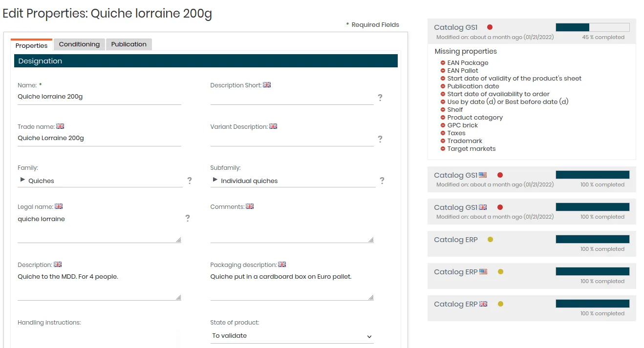The height and width of the screenshot is (348, 644).
Task: Click 'Use by date (d) or Best before date (d)'
Action: [508, 102]
